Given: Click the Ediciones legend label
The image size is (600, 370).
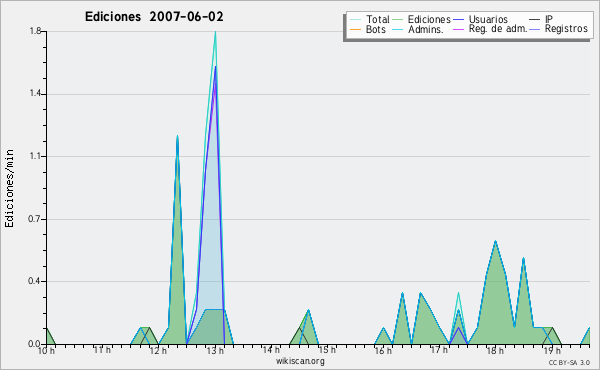Looking at the screenshot, I should coord(429,19).
